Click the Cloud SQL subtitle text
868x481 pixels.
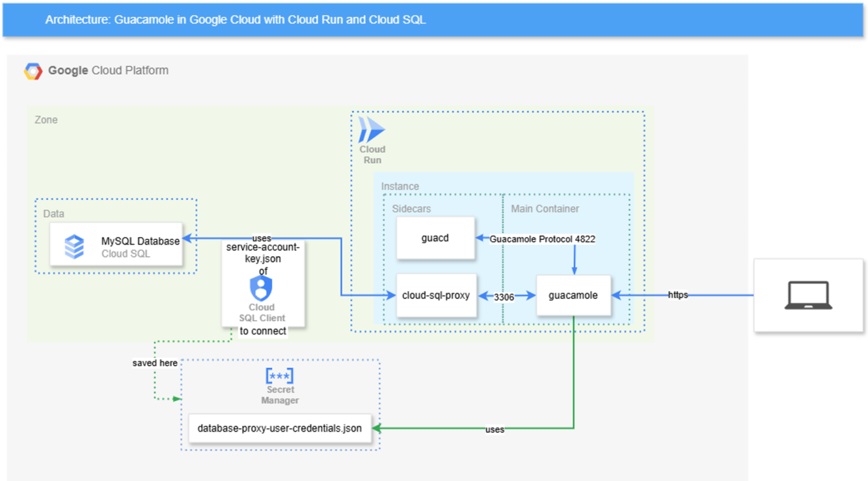pos(125,254)
